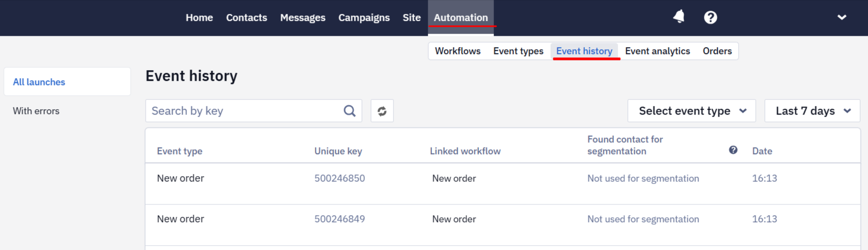This screenshot has width=868, height=250.
Task: Refresh the event history list
Action: click(x=382, y=111)
